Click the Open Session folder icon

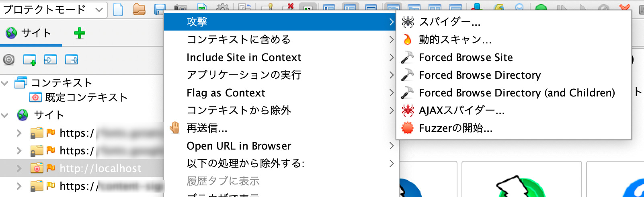[139, 9]
